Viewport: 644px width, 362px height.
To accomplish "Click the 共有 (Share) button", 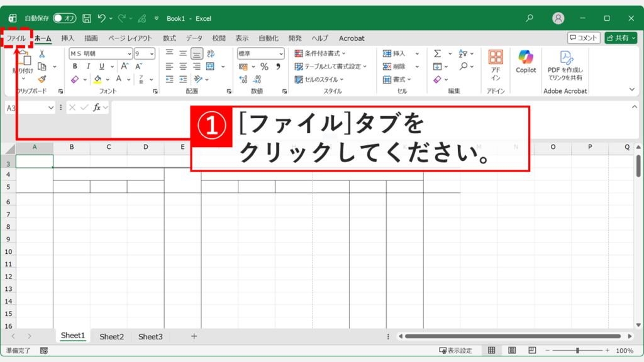I will point(621,38).
